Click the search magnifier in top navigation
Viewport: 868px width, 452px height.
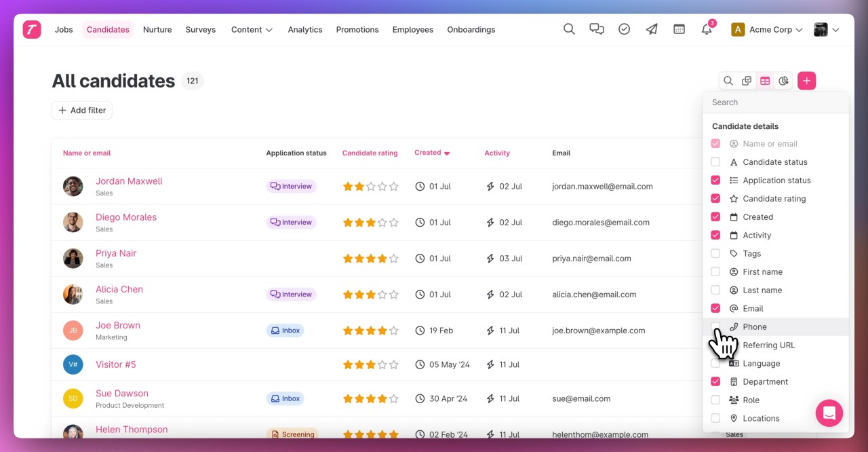pyautogui.click(x=569, y=29)
